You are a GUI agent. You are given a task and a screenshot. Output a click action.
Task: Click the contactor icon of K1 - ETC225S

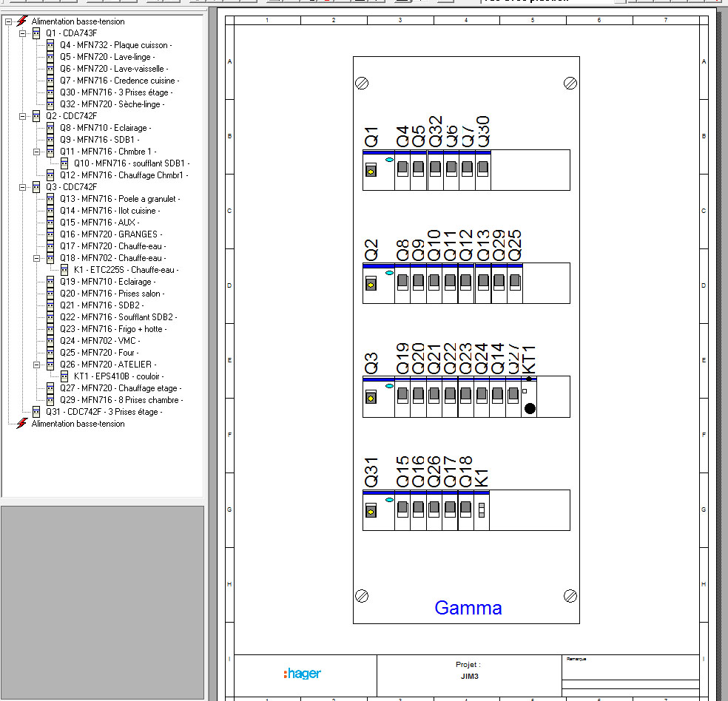[x=64, y=270]
